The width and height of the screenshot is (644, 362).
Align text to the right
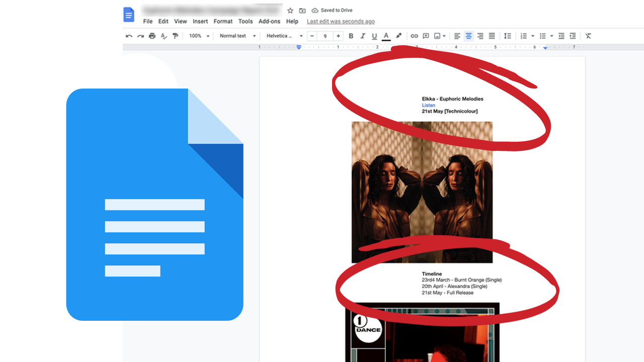(480, 36)
